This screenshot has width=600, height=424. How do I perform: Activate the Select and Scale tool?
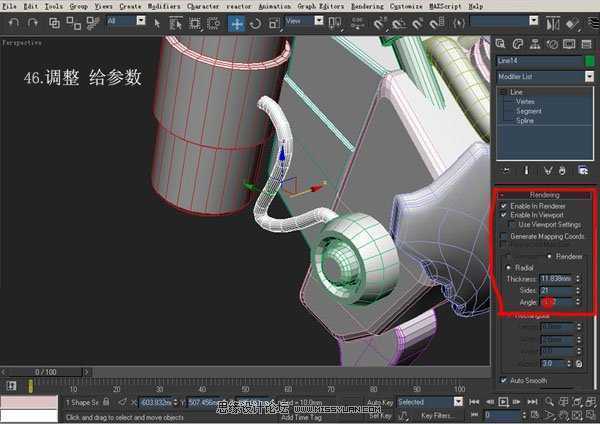coord(275,23)
